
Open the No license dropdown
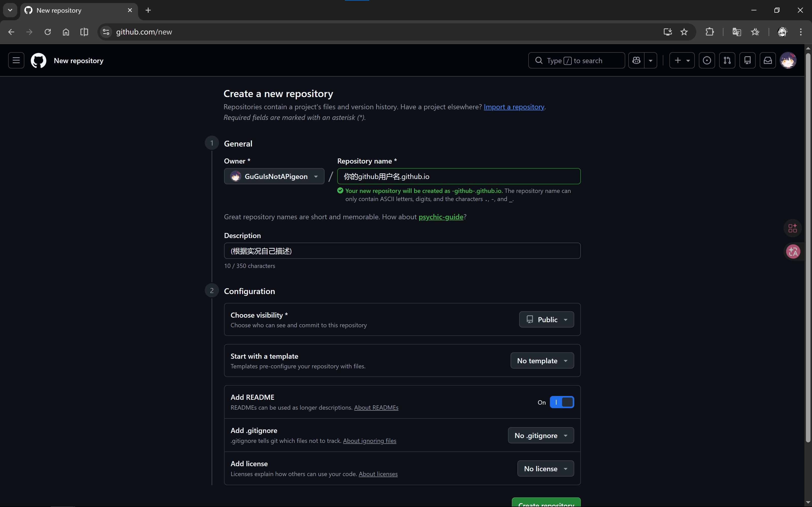pos(546,468)
